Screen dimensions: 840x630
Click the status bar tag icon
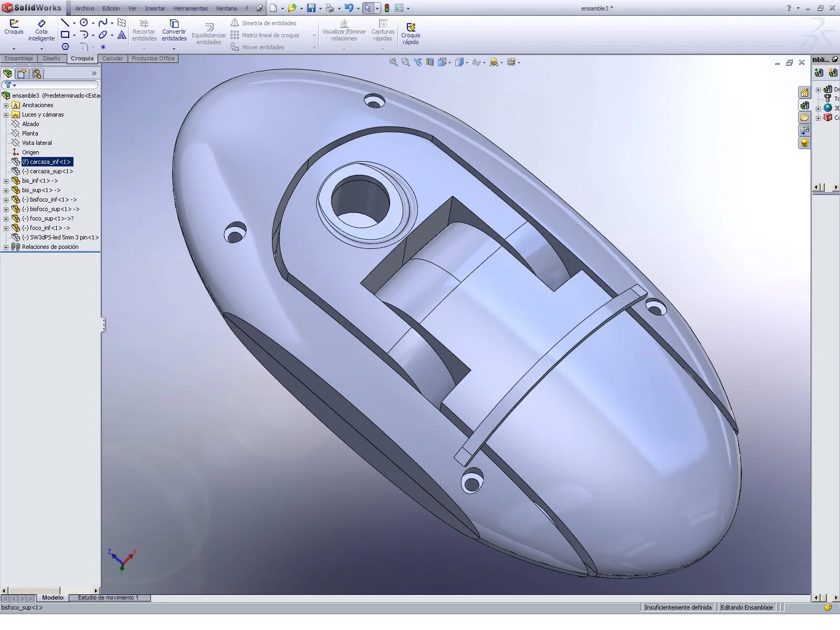tap(827, 607)
